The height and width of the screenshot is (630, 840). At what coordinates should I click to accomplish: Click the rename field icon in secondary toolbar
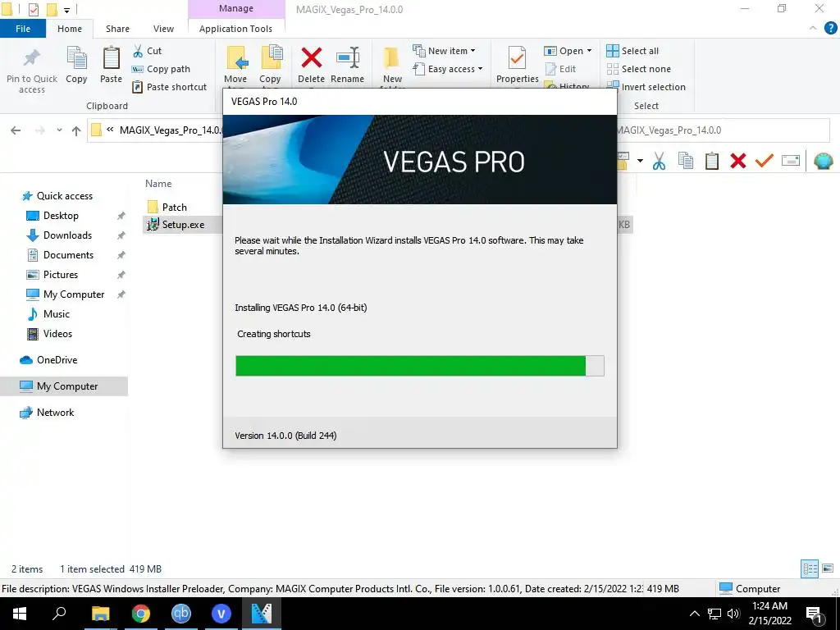point(791,160)
